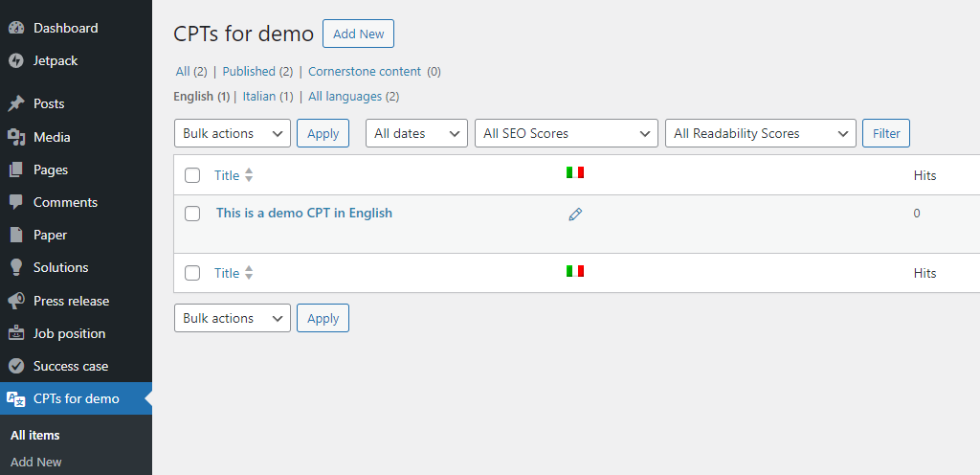
Task: Sort by Title in table footer
Action: (227, 273)
